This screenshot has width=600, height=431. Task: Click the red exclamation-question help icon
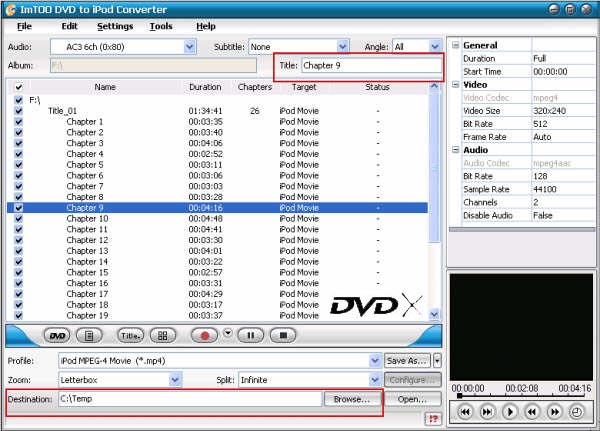point(433,419)
